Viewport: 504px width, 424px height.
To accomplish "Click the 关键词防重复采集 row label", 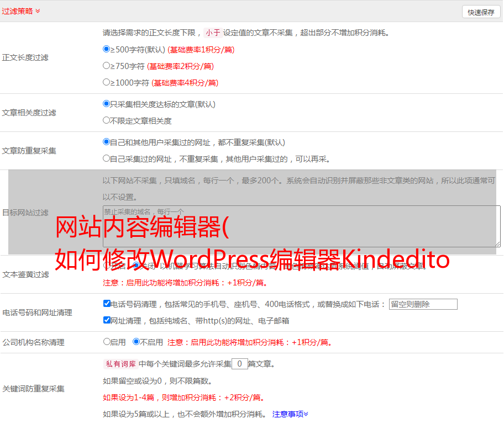I will 33,389.
